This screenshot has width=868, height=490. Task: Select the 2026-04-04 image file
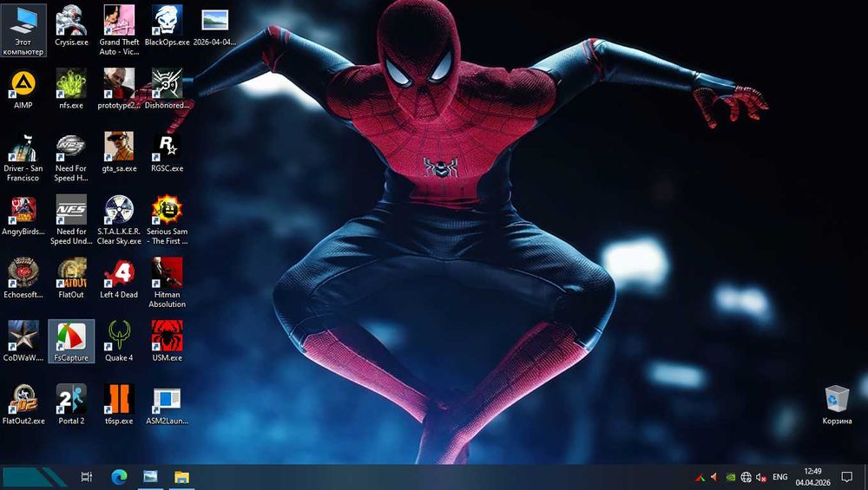214,25
